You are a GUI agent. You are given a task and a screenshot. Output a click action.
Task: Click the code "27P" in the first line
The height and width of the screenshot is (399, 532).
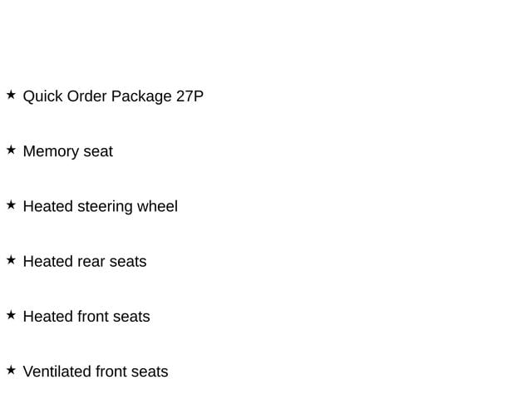190,96
